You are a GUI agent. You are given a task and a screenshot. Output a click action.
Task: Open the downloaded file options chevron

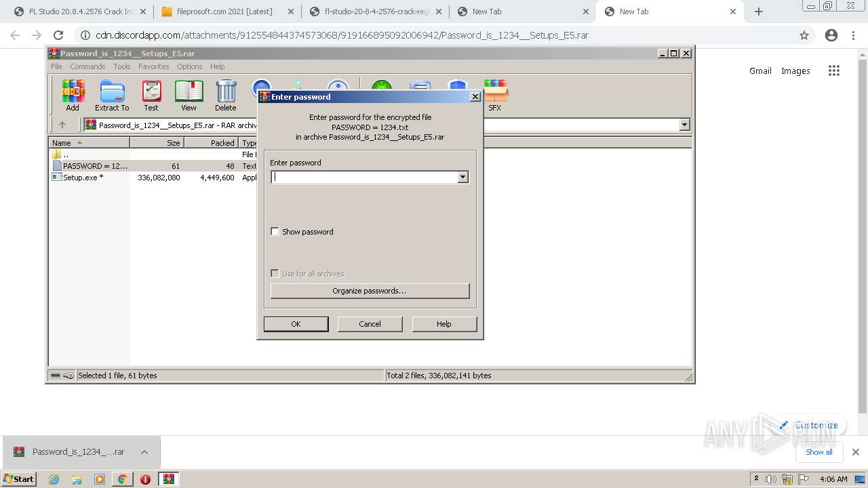click(x=144, y=452)
